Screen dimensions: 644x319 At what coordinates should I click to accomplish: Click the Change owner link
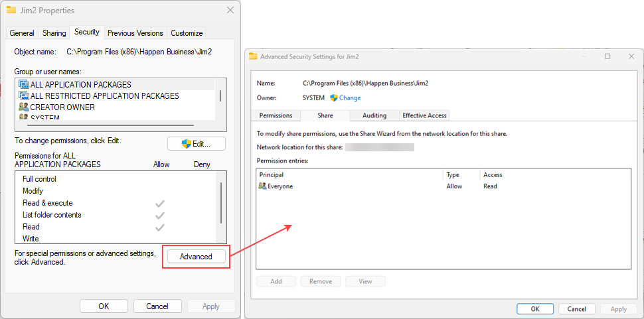tap(350, 97)
